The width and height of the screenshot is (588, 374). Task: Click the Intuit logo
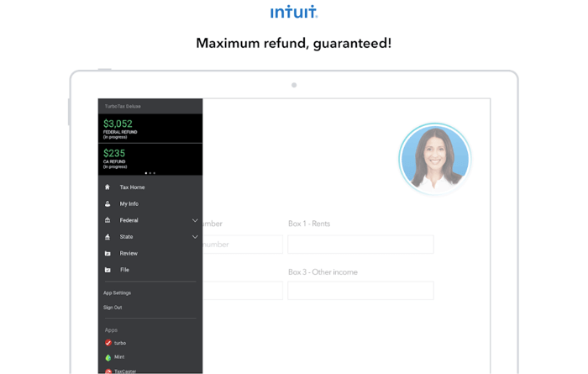(294, 12)
